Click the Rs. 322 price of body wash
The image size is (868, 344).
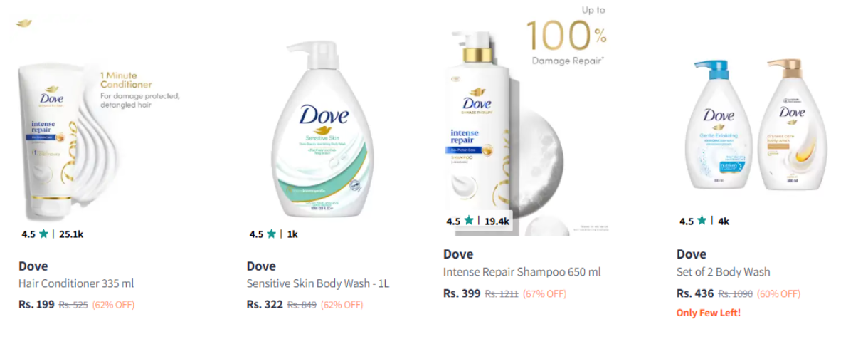(265, 305)
